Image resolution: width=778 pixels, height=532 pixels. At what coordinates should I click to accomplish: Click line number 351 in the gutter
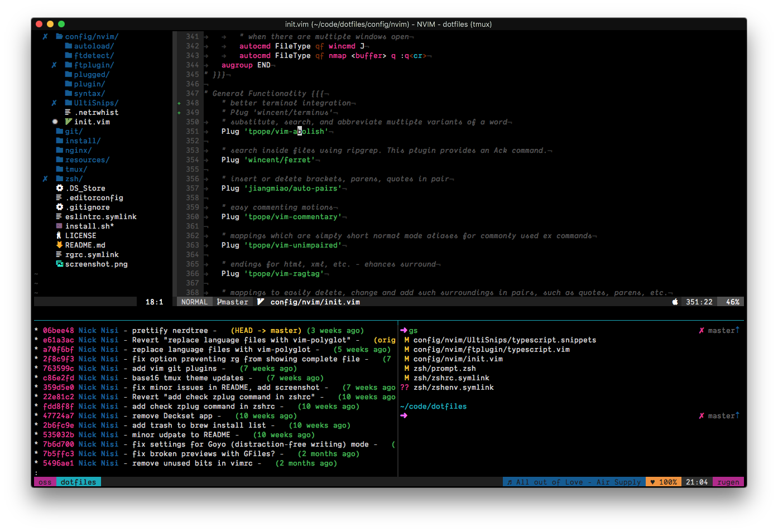(x=193, y=132)
